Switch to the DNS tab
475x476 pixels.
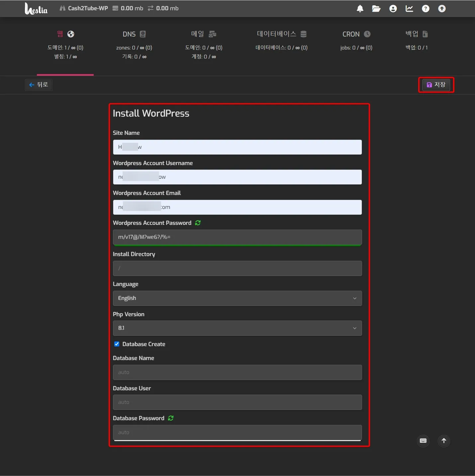[134, 45]
